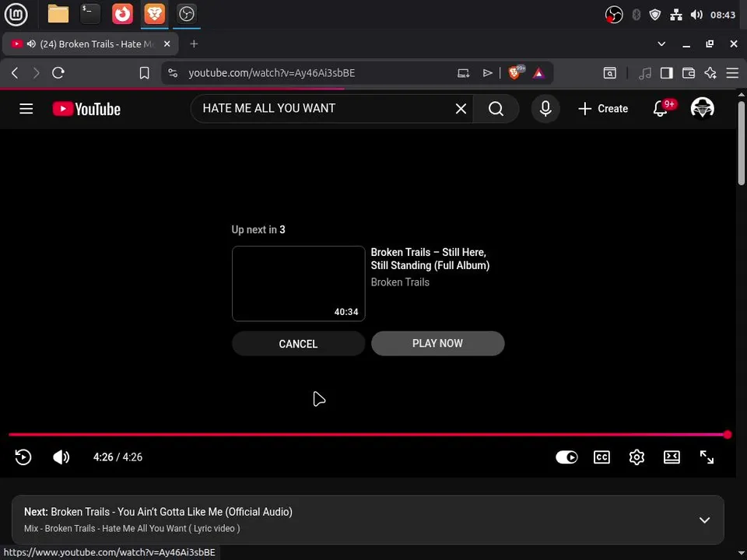Image resolution: width=747 pixels, height=560 pixels.
Task: Open the panel clock calendar
Action: [723, 15]
